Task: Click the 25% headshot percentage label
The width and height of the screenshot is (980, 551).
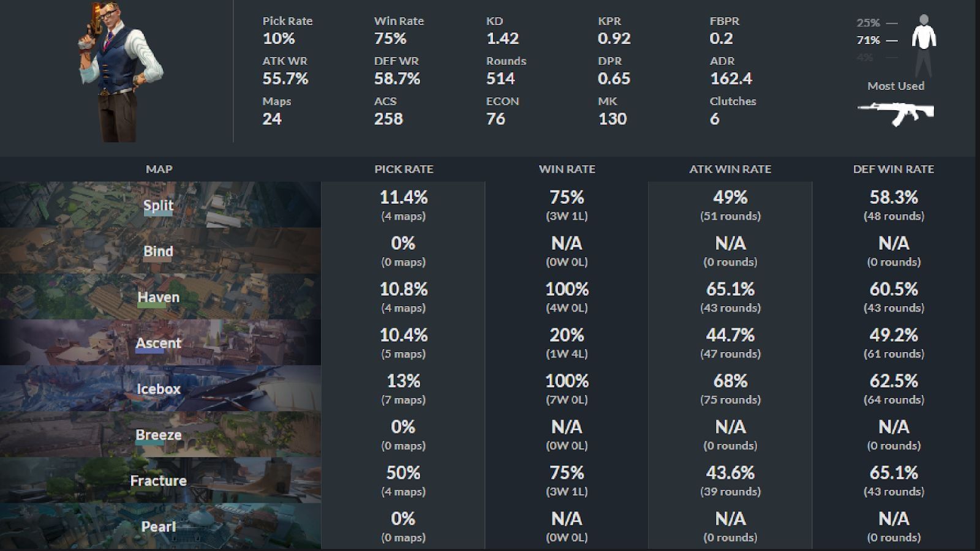Action: tap(868, 23)
